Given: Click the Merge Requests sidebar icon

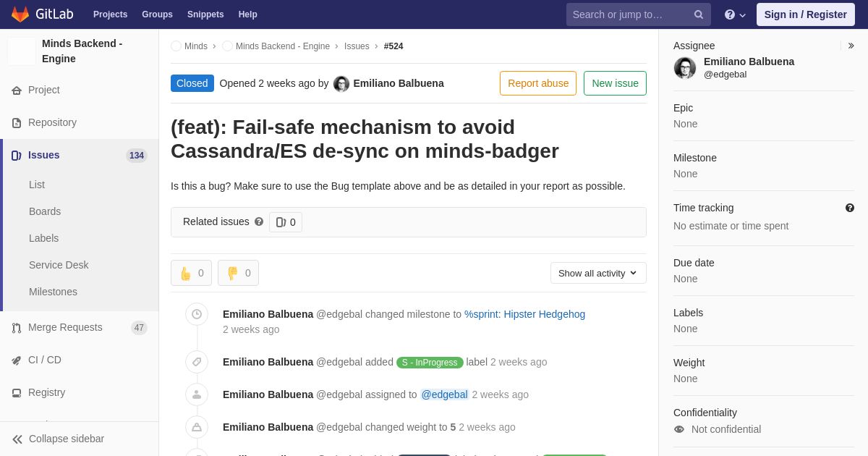Looking at the screenshot, I should click(17, 328).
